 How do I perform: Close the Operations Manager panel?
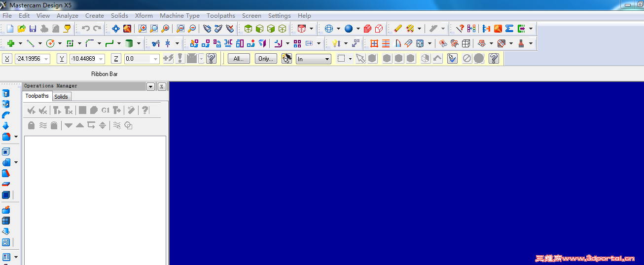coord(162,86)
